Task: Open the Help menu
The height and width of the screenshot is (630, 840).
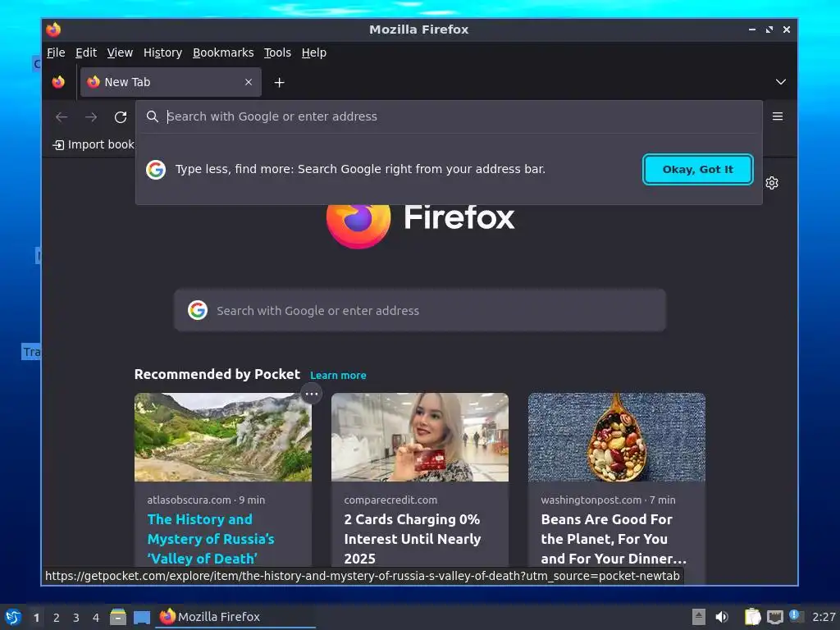Action: (x=313, y=52)
